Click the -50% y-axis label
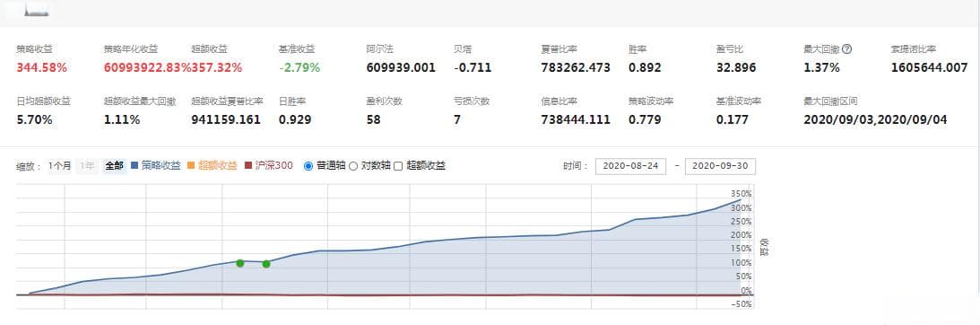This screenshot has width=980, height=325. (x=742, y=304)
